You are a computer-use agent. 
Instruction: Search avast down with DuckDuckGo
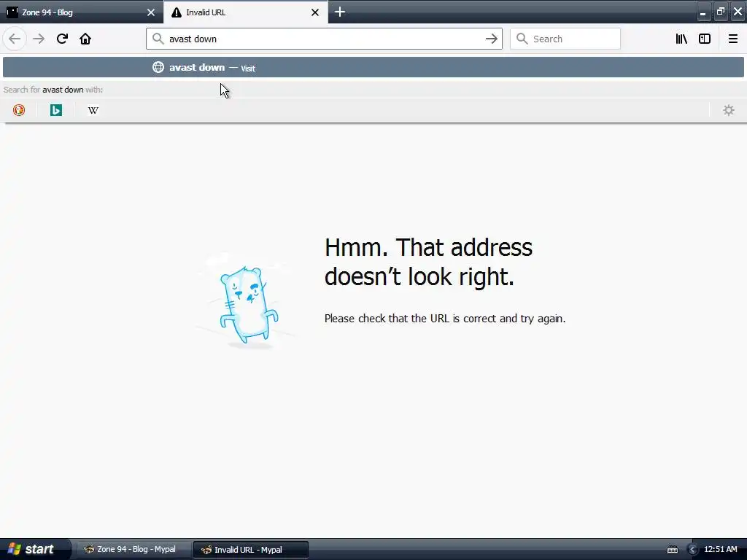(x=18, y=110)
